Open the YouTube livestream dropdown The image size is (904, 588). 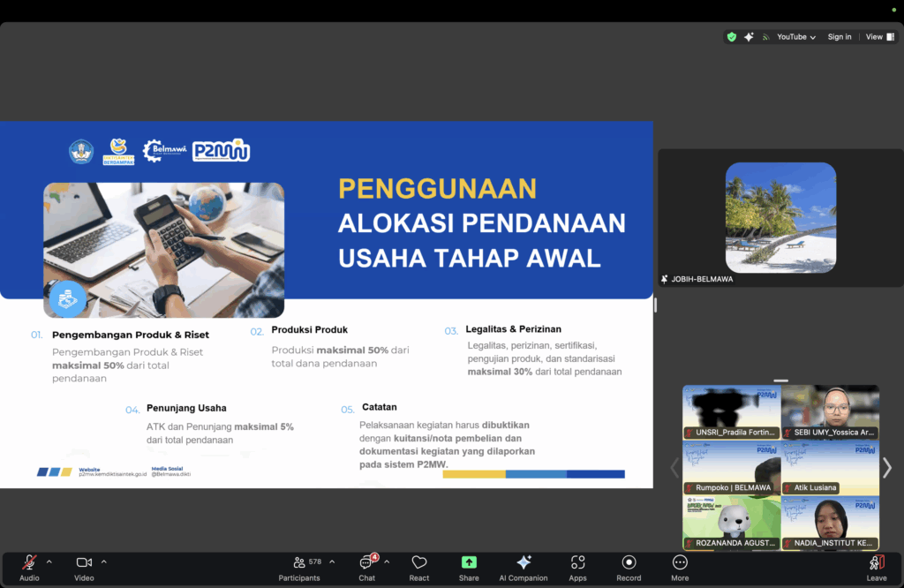796,37
